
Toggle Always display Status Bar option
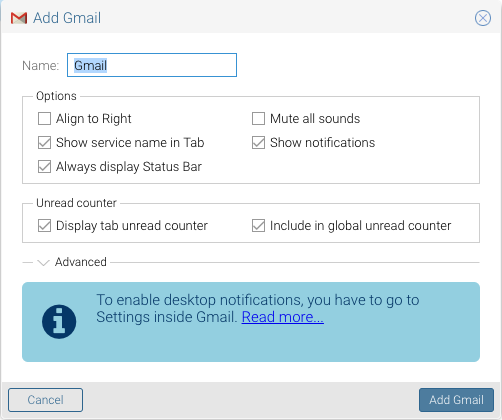coord(44,166)
